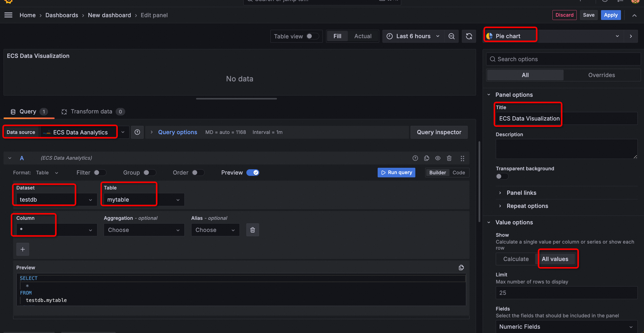Go to Dashboards breadcrumb
644x333 pixels.
(x=62, y=15)
